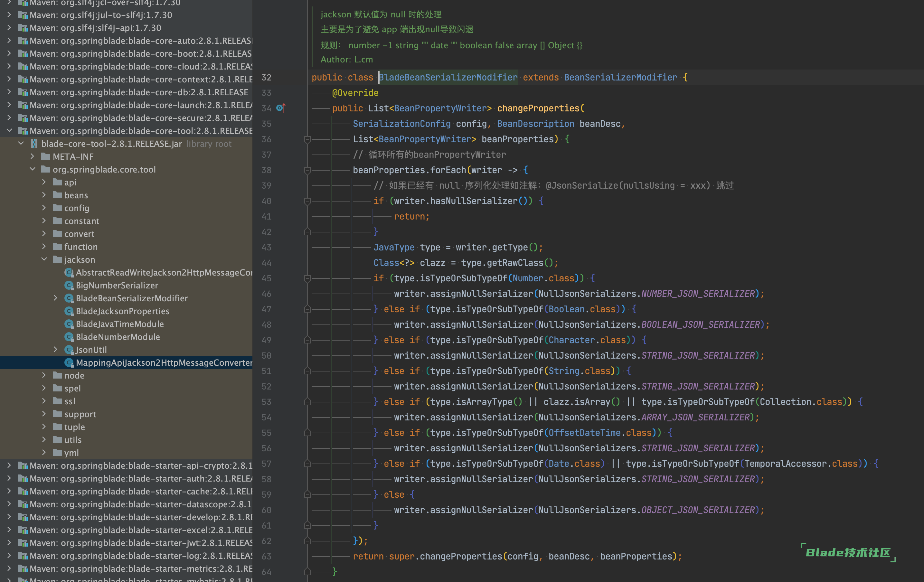Collapse the blade-core-tool Maven library node
The height and width of the screenshot is (582, 924).
[9, 131]
